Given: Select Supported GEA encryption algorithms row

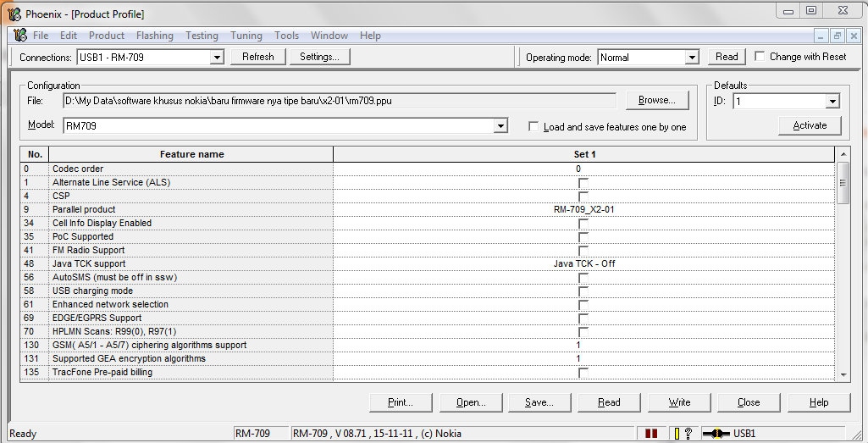Looking at the screenshot, I should 428,359.
